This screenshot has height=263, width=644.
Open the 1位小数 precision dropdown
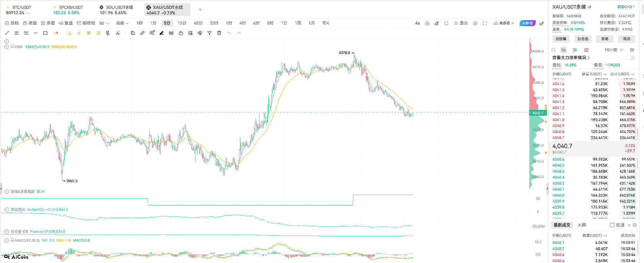(x=613, y=50)
